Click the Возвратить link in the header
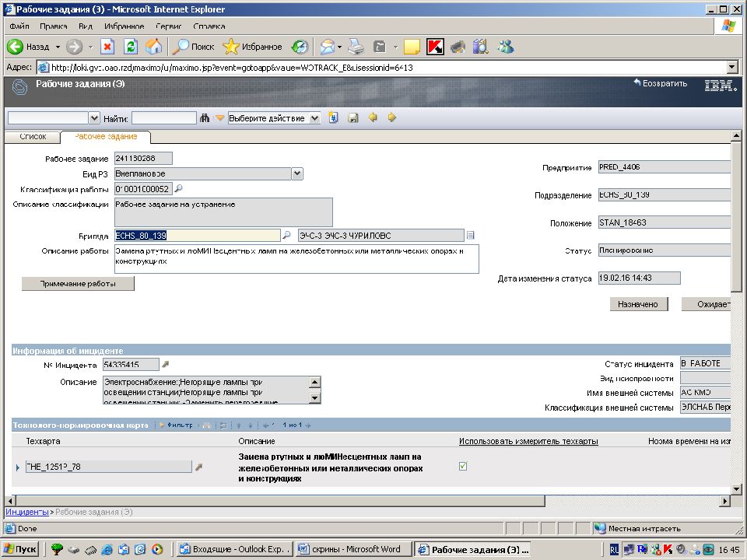This screenshot has width=747, height=560. point(661,83)
